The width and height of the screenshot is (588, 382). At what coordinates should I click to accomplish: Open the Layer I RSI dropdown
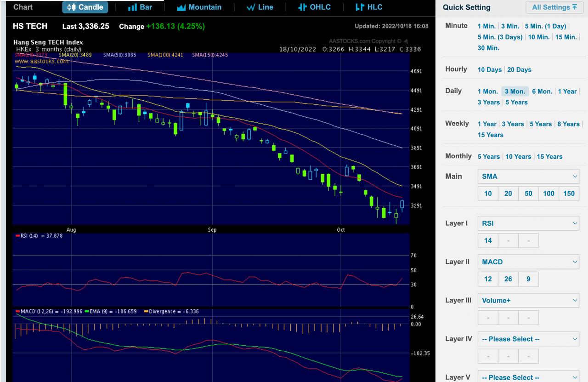click(528, 223)
